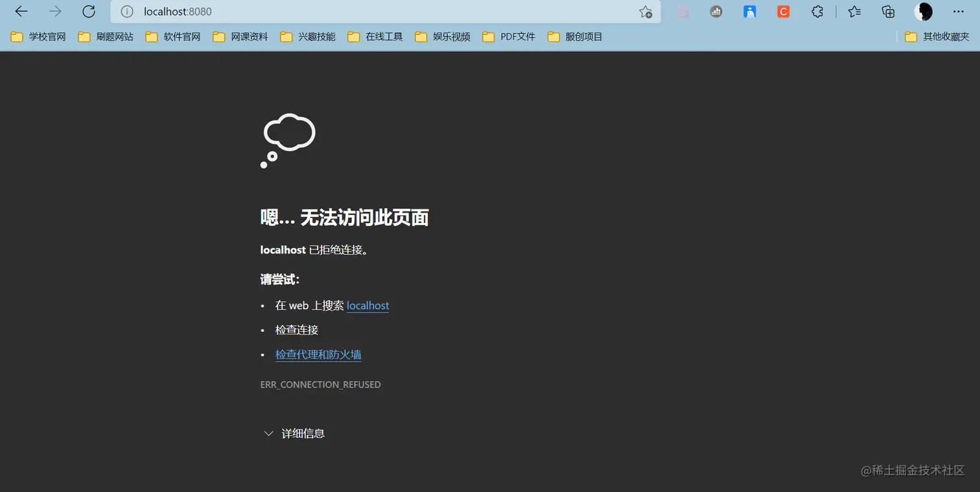
Task: Open the 在线工具 bookmarks folder
Action: 375,36
